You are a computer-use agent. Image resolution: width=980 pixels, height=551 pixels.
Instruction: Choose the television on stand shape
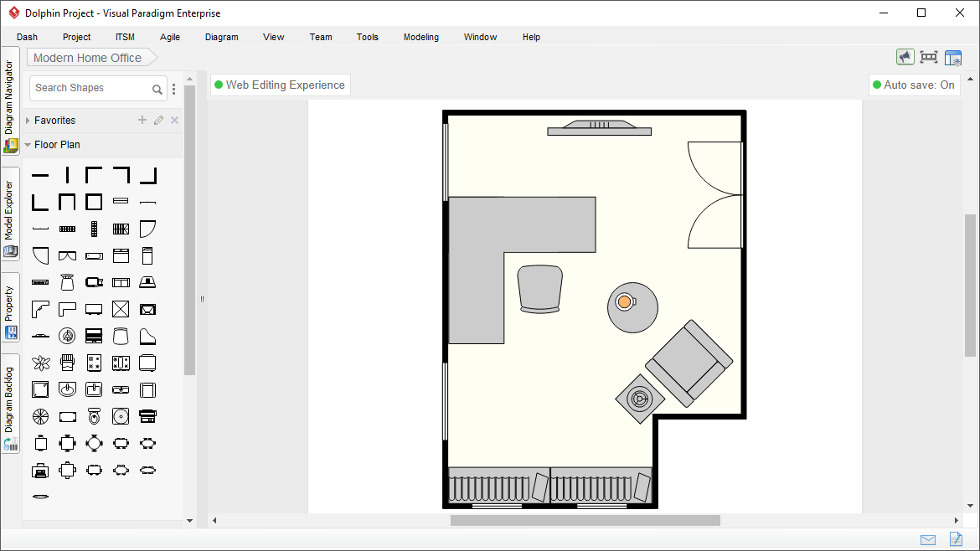94,309
